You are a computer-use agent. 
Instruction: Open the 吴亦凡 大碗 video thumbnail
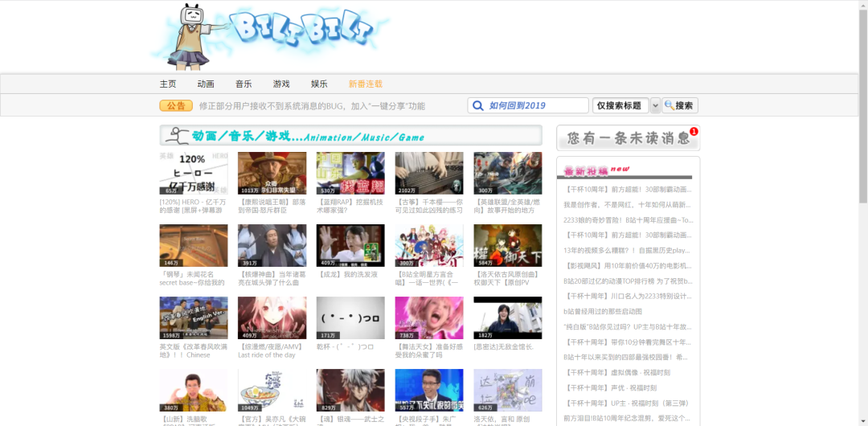pos(272,390)
